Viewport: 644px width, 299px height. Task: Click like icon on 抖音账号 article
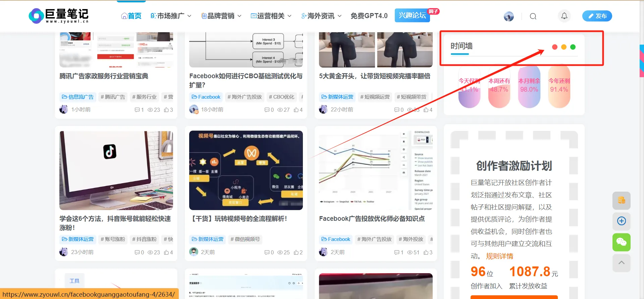[166, 252]
